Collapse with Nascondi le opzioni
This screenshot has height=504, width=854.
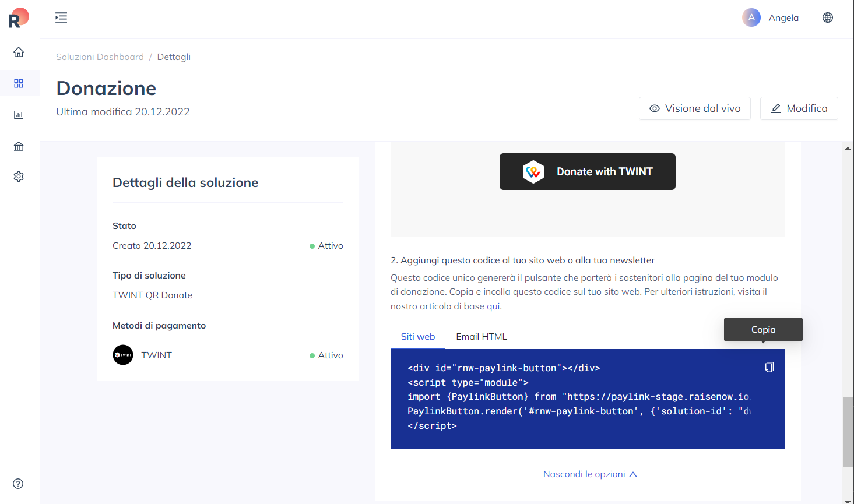590,474
